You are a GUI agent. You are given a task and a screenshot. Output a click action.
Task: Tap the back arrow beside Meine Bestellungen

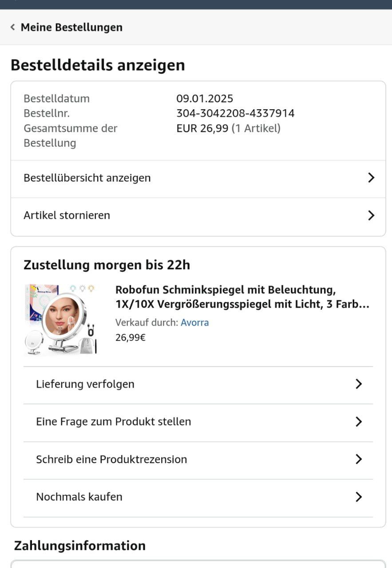point(12,27)
